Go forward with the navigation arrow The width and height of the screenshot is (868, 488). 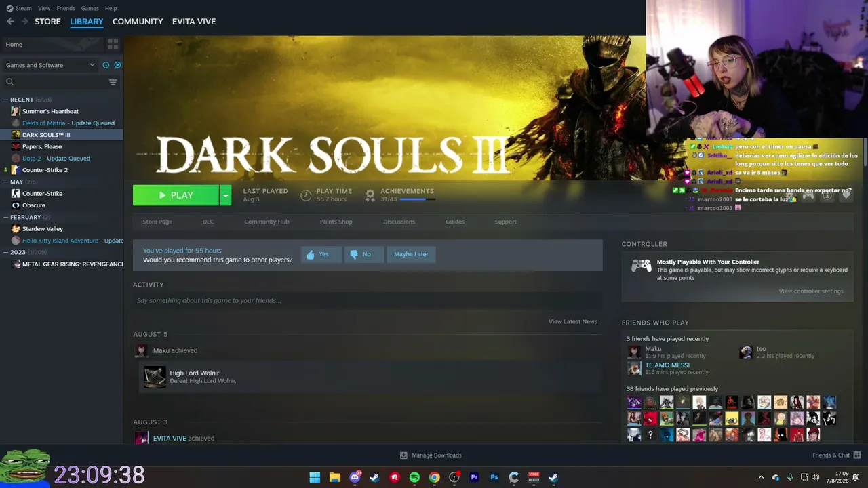tap(25, 22)
